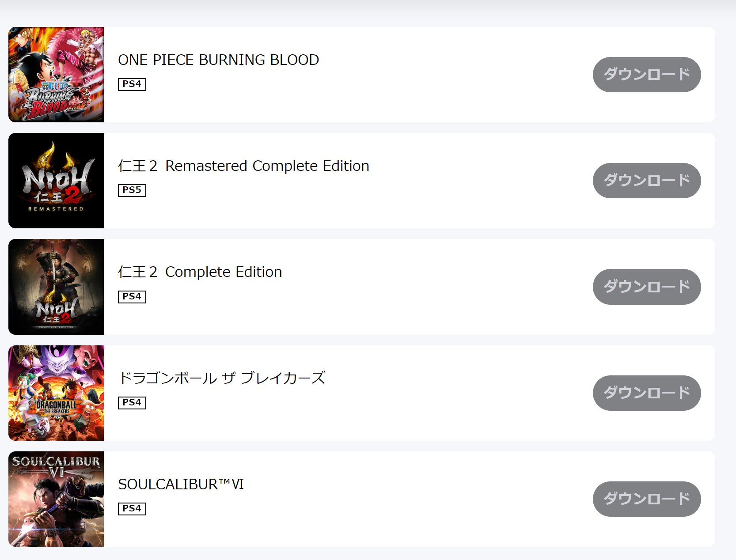The width and height of the screenshot is (736, 560).
Task: Download ドラゴンボール ザ ブレイカーズ
Action: tap(646, 393)
